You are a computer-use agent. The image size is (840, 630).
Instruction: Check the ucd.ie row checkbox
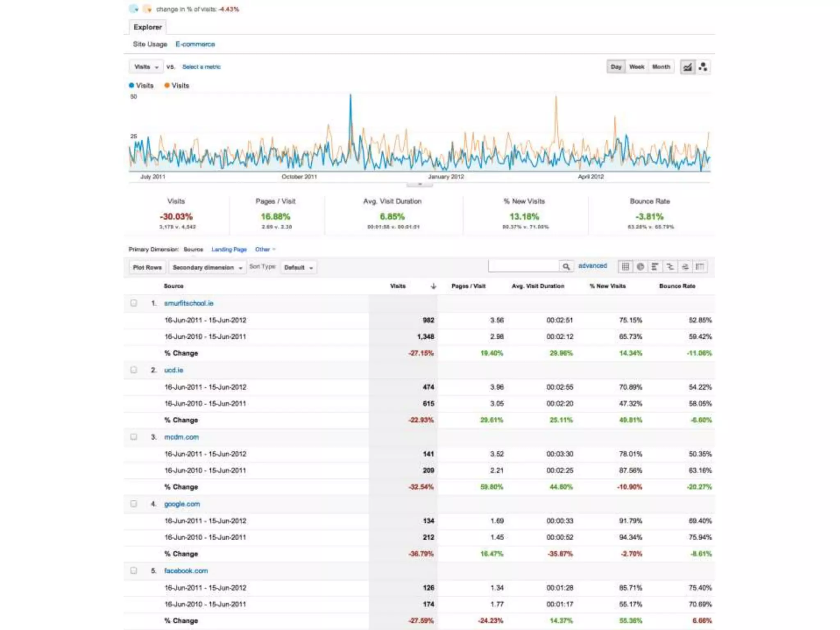[x=134, y=370]
